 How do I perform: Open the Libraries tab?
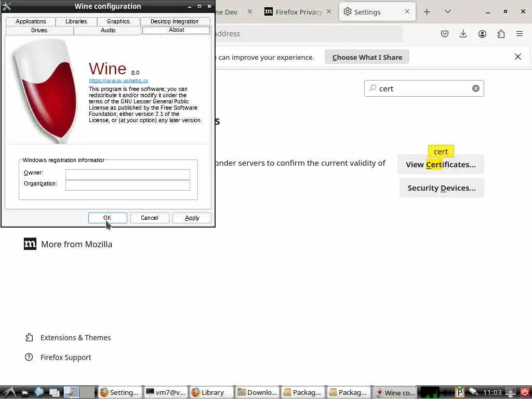(76, 21)
